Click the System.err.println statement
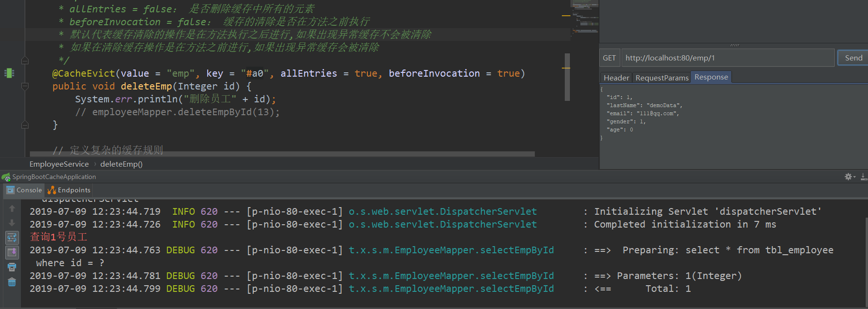868x309 pixels. pos(175,99)
